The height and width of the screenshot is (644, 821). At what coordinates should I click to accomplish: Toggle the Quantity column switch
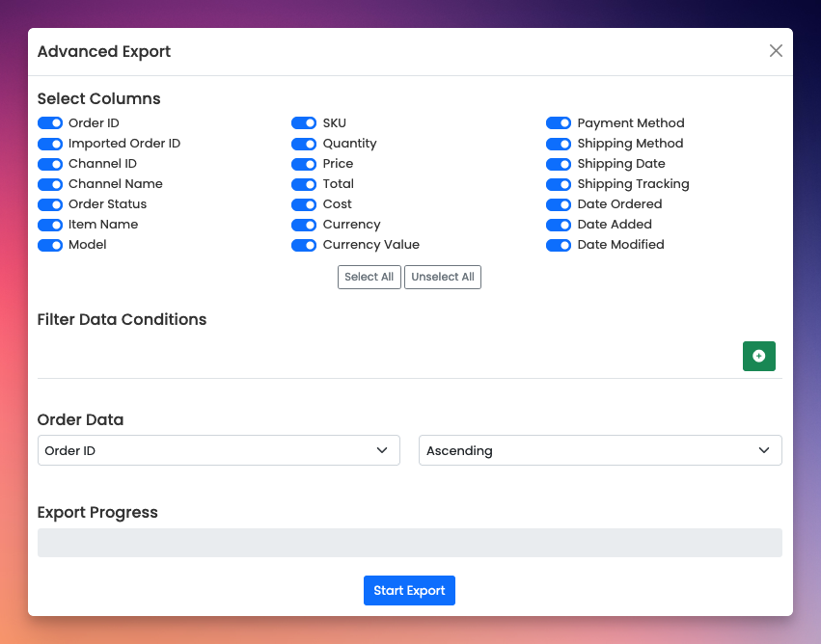point(304,144)
